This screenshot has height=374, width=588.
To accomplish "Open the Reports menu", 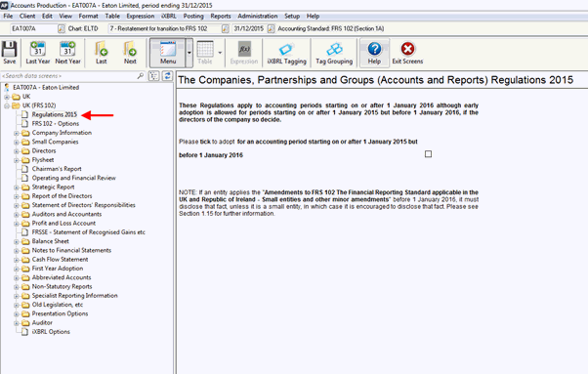I will point(221,17).
